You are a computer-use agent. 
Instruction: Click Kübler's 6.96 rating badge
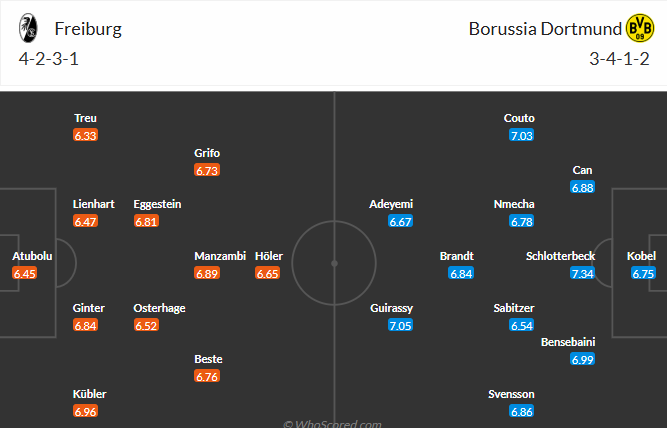coord(86,411)
